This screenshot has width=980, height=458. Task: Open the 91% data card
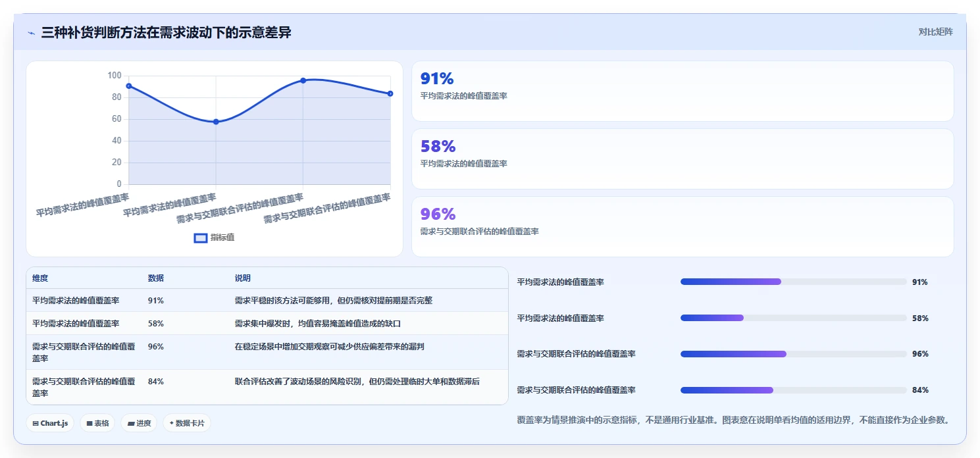pos(683,91)
